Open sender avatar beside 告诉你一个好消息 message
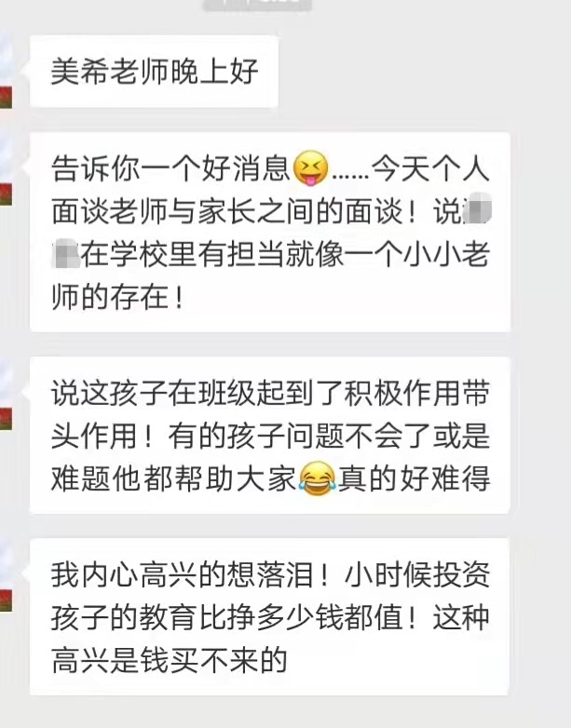 pos(6,169)
